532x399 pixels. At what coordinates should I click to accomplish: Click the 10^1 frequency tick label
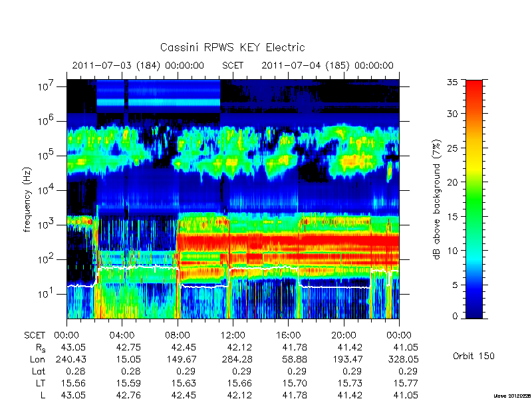click(x=47, y=294)
